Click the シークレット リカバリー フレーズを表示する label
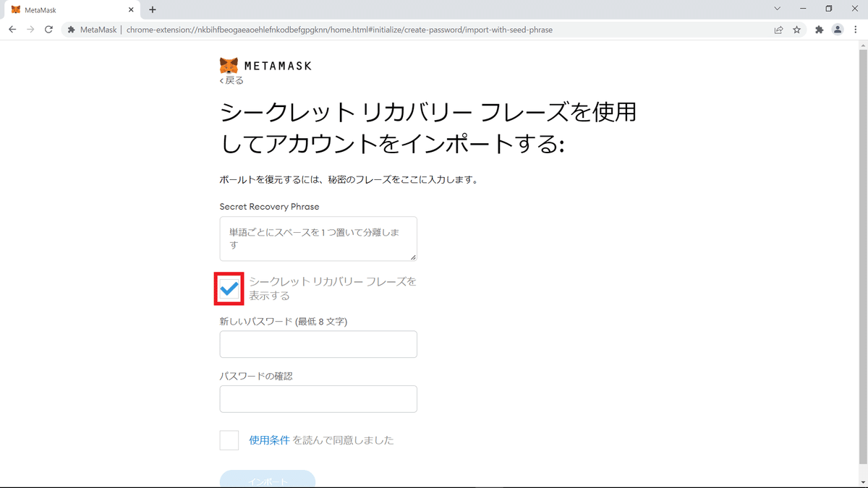This screenshot has width=868, height=488. point(333,288)
